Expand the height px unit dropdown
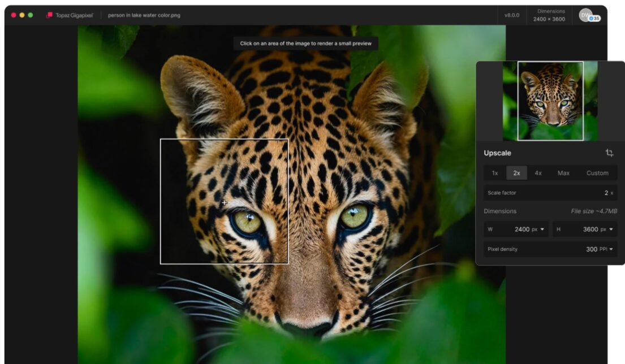The width and height of the screenshot is (625, 364). (x=607, y=229)
